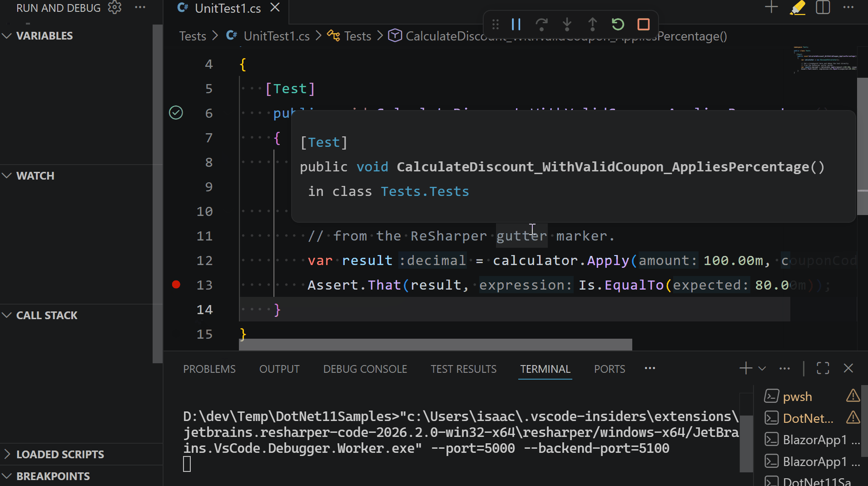Click the plus icon in editor title bar
This screenshot has height=486, width=868.
coord(771,7)
